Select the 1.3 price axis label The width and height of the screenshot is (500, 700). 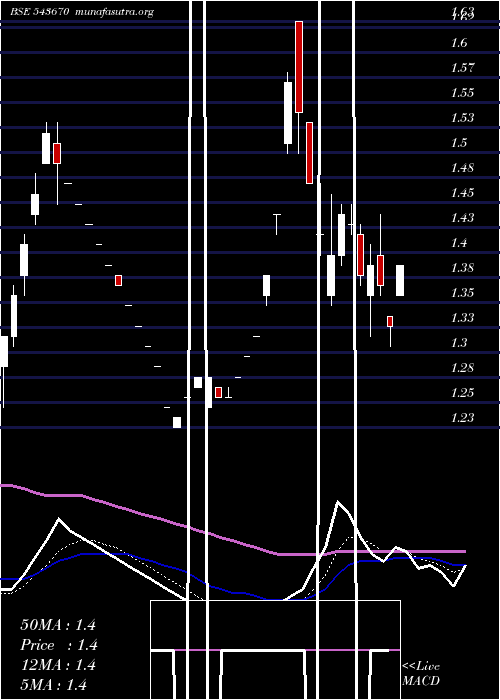point(460,343)
